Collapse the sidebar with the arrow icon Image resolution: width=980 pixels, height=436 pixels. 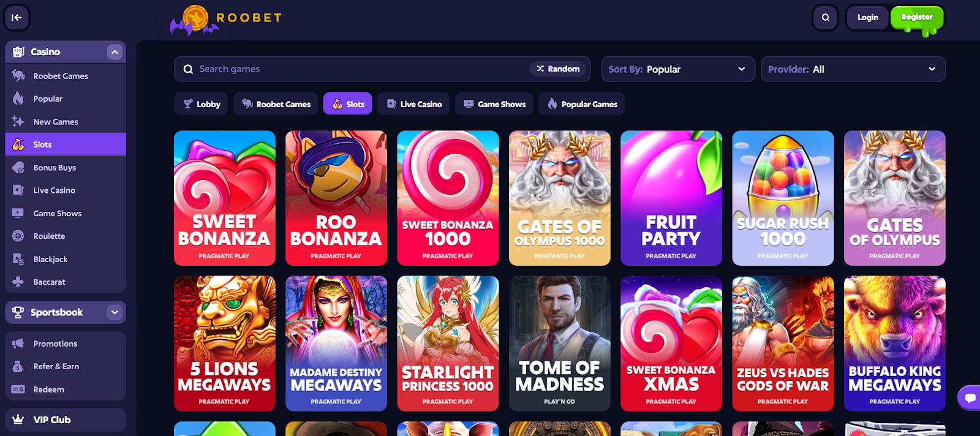coord(17,17)
